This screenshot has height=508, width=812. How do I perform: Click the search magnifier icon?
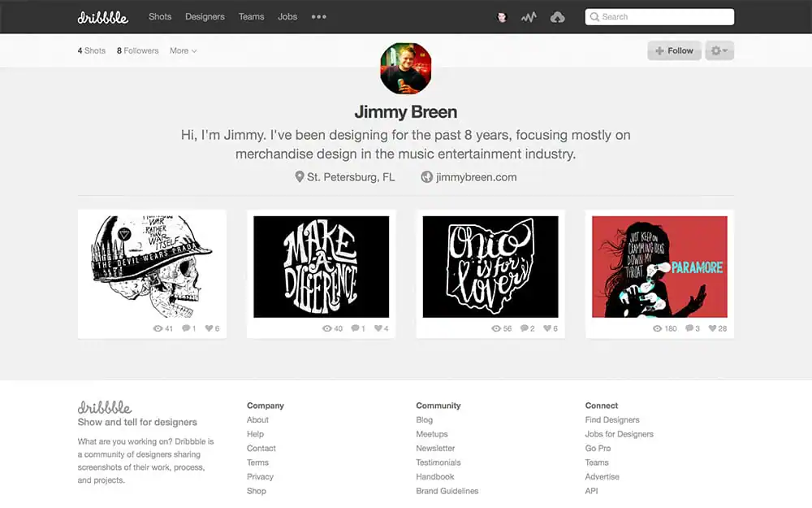click(594, 16)
